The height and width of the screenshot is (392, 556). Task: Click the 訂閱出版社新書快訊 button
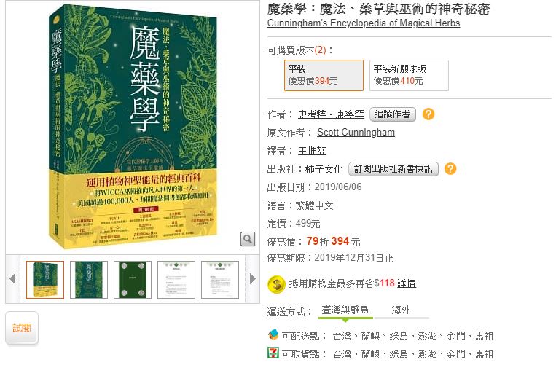click(x=393, y=169)
